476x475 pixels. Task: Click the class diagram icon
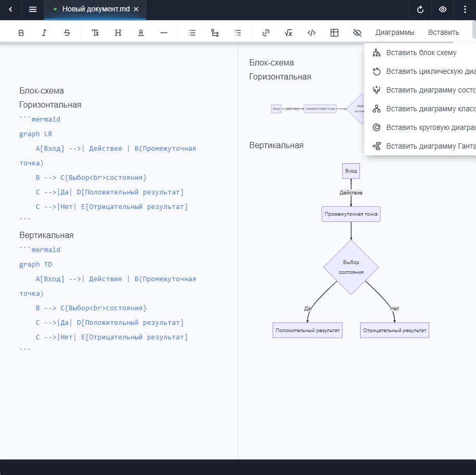pyautogui.click(x=377, y=109)
